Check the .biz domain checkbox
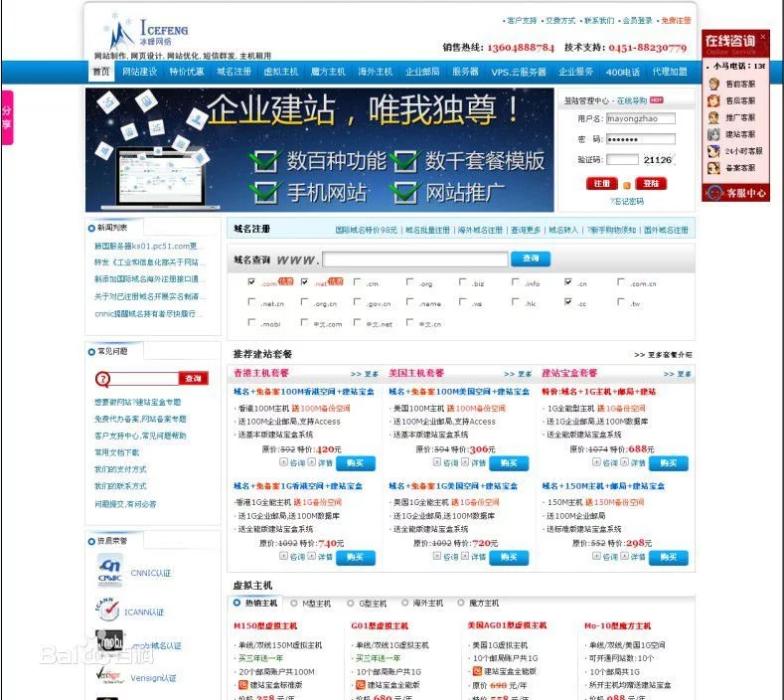 tap(462, 282)
